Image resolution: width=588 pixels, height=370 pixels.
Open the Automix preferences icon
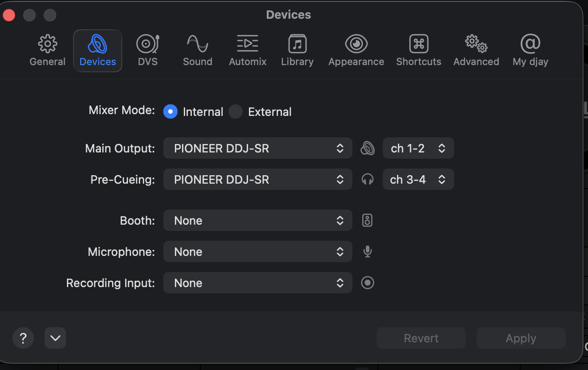(248, 44)
